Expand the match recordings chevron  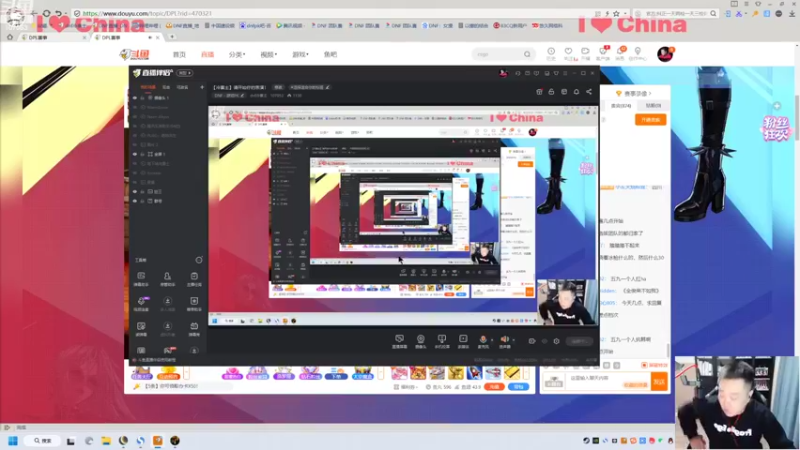click(651, 93)
